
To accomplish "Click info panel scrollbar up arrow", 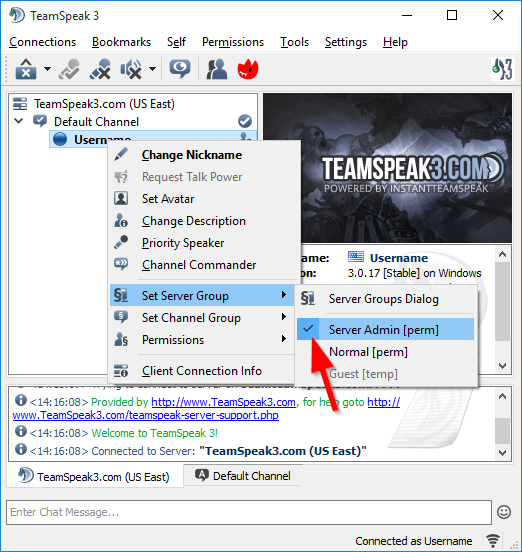I will [x=502, y=254].
